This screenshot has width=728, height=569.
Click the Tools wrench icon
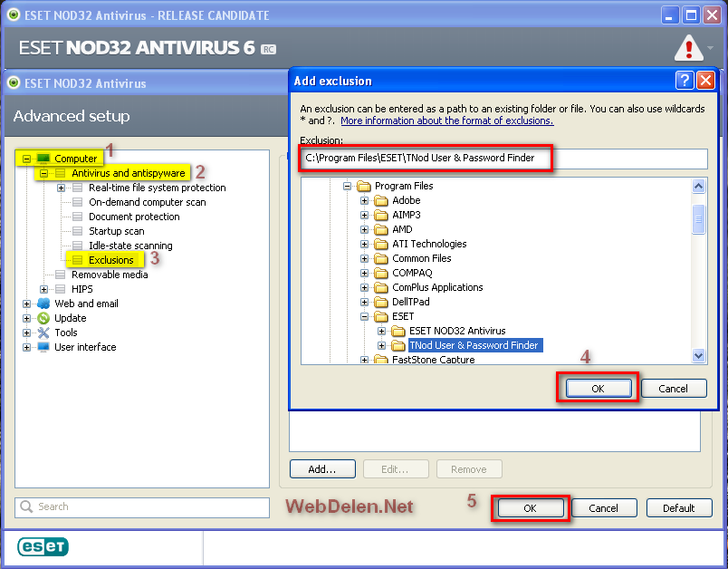(43, 333)
